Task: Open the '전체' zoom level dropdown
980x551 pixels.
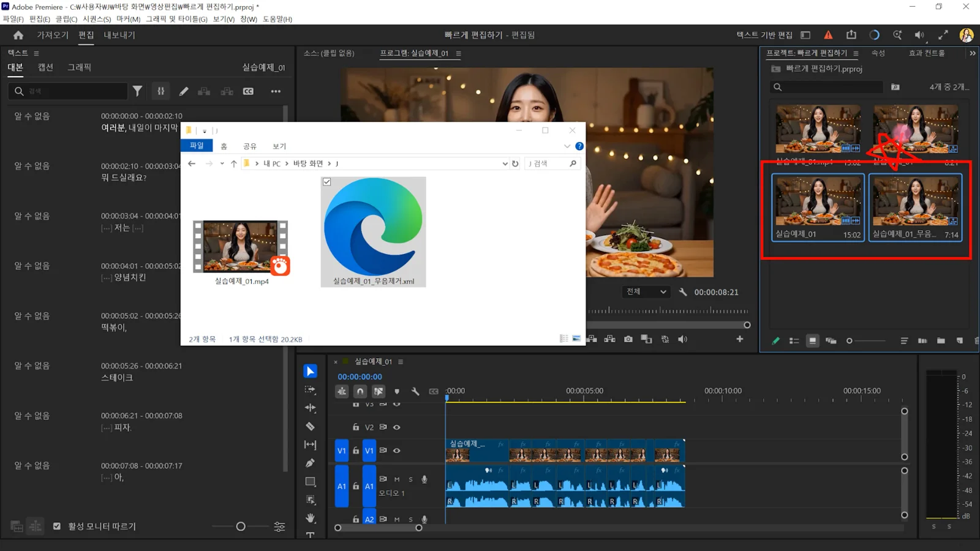Action: pos(646,292)
